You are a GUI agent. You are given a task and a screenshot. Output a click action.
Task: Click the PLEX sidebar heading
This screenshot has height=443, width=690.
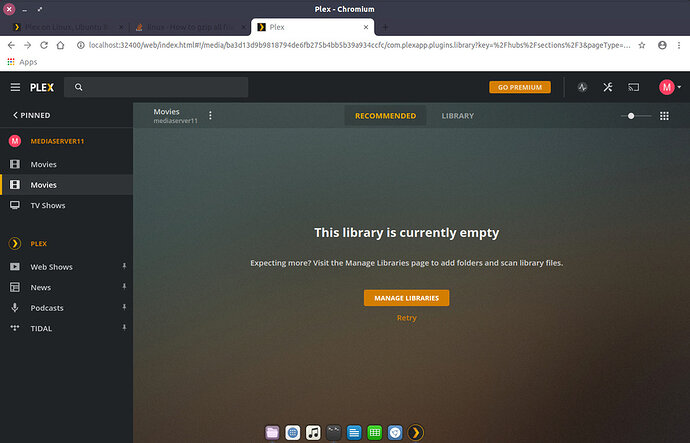pos(38,244)
